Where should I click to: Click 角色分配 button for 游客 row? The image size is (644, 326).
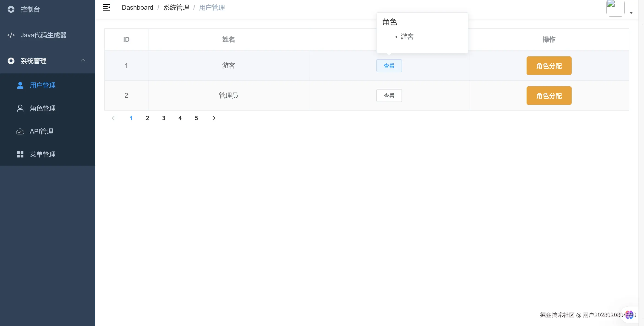pyautogui.click(x=549, y=66)
